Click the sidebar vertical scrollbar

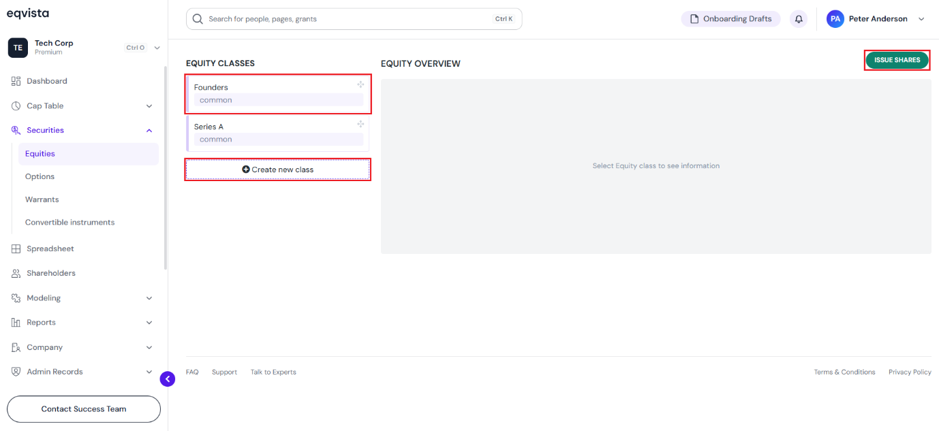click(x=166, y=168)
